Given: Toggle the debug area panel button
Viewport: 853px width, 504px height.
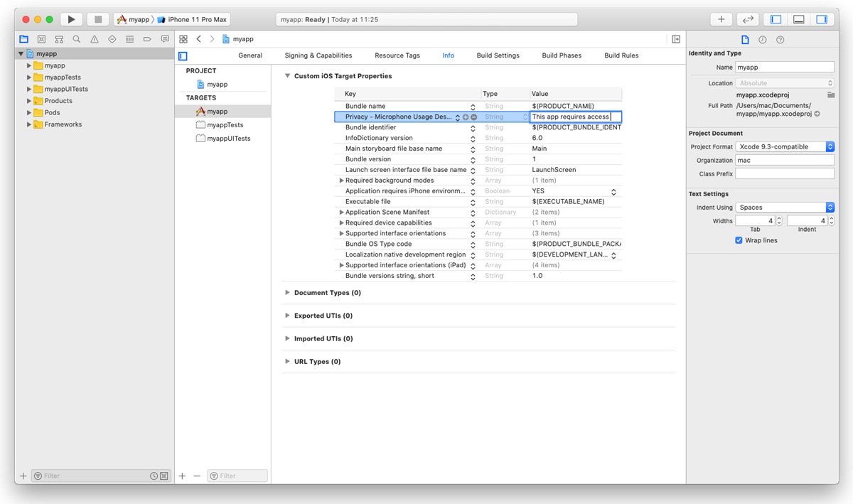Looking at the screenshot, I should click(x=798, y=19).
